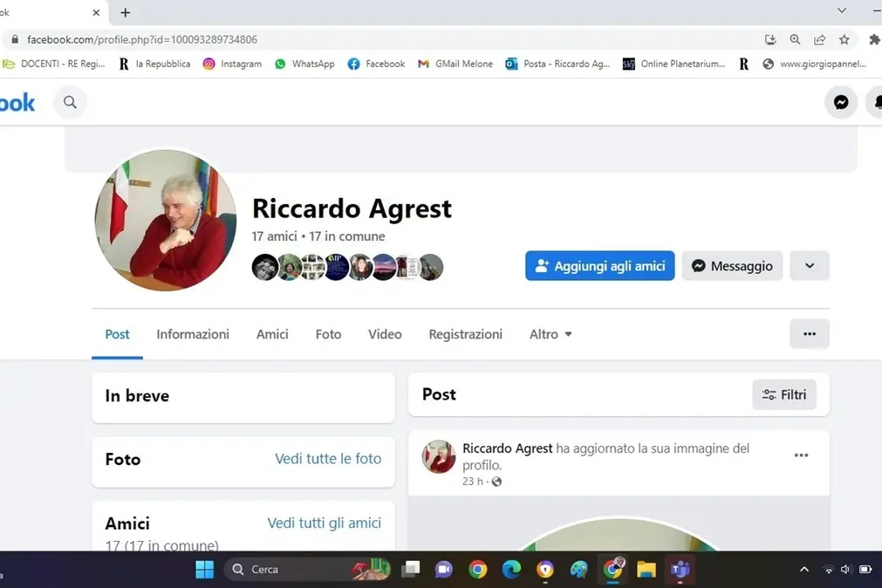The width and height of the screenshot is (882, 588).
Task: Open the Facebook bookmark
Action: point(376,64)
